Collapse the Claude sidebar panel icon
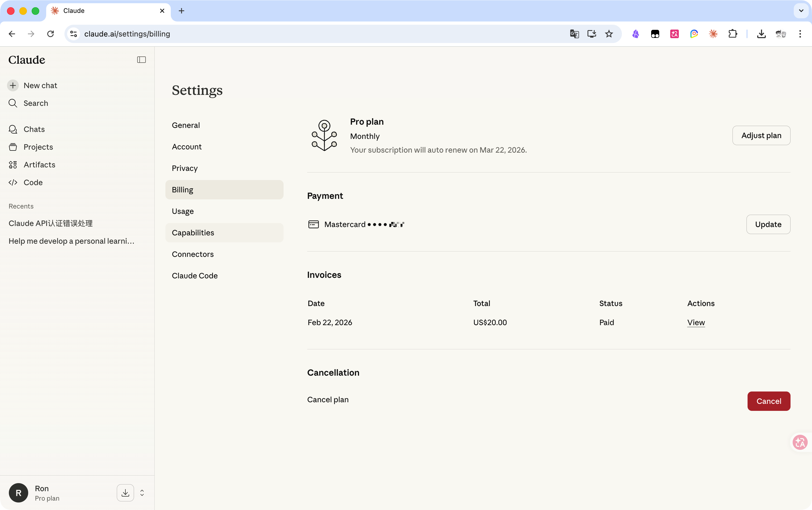Viewport: 812px width, 510px height. [x=141, y=60]
